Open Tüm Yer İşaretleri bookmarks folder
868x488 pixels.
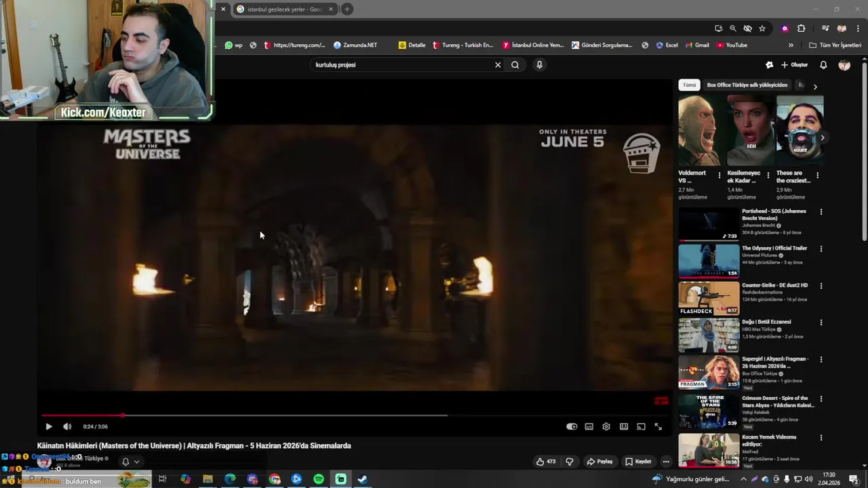tap(835, 45)
